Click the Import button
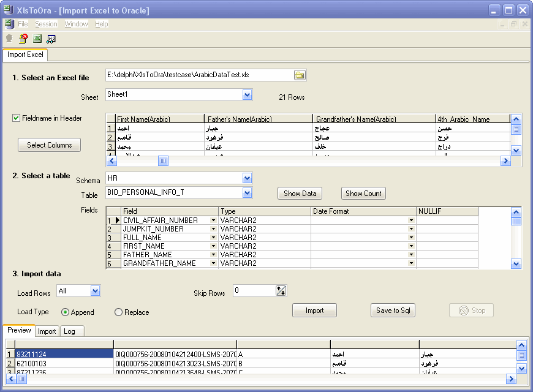 (x=314, y=311)
